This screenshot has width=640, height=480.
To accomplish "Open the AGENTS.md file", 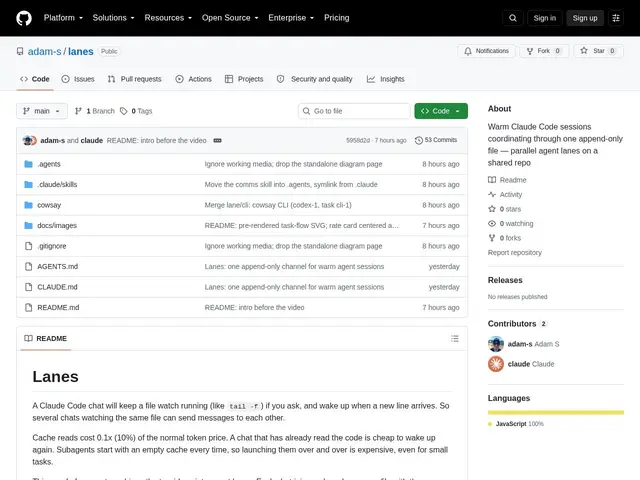I will pos(58,267).
